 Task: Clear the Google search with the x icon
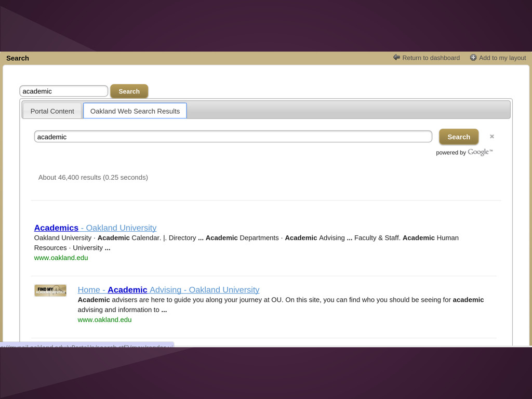click(x=491, y=137)
